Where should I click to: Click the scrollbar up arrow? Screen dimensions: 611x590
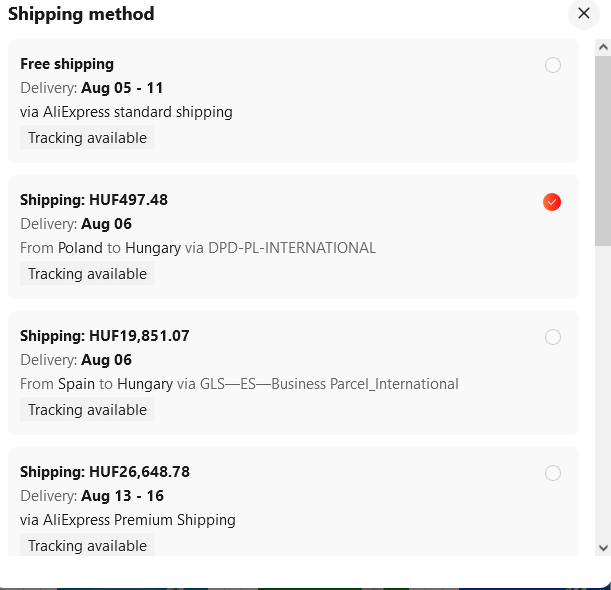tap(603, 46)
